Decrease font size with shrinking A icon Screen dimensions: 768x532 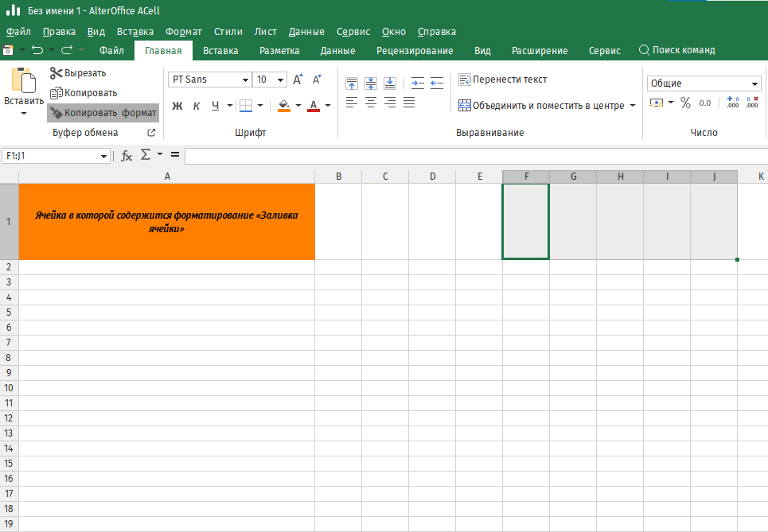317,80
